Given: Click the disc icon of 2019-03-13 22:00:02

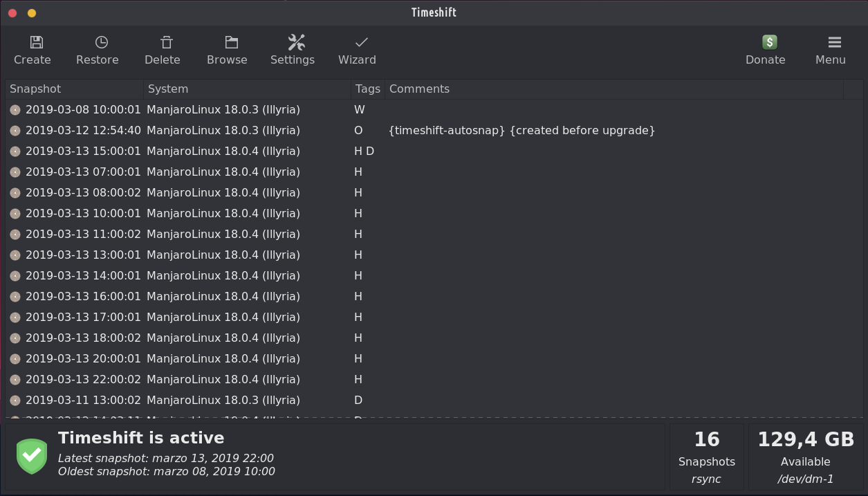Looking at the screenshot, I should pos(15,380).
